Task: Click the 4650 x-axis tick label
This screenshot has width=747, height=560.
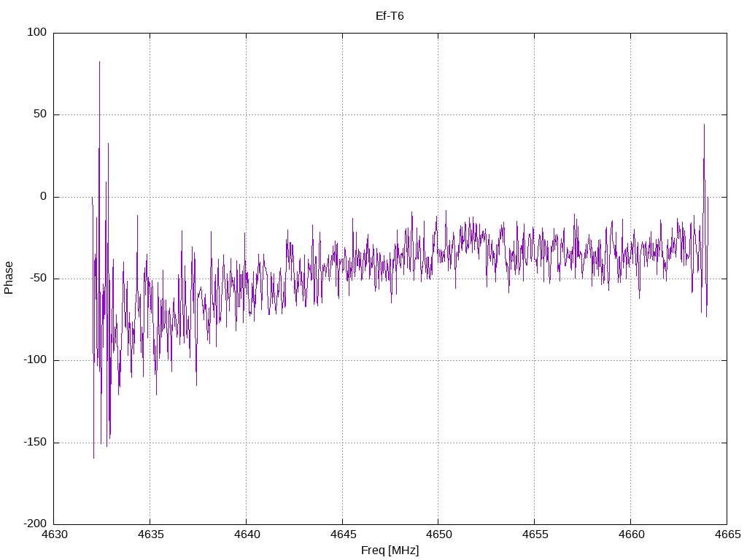Action: 438,534
